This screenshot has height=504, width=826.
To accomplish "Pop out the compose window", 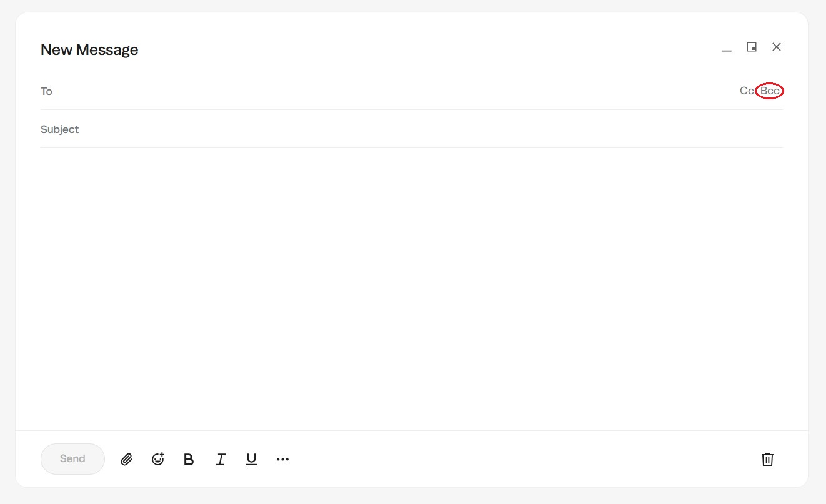I will tap(752, 47).
